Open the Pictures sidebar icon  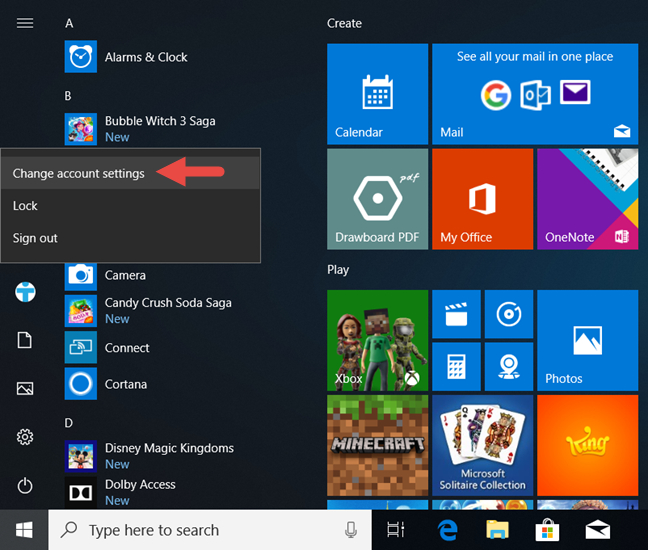(x=25, y=388)
